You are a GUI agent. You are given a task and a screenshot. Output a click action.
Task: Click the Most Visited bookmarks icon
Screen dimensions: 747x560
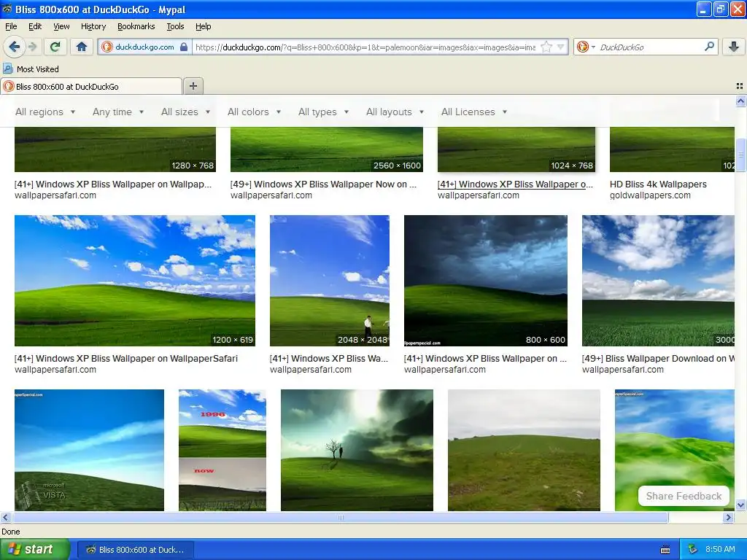click(7, 69)
